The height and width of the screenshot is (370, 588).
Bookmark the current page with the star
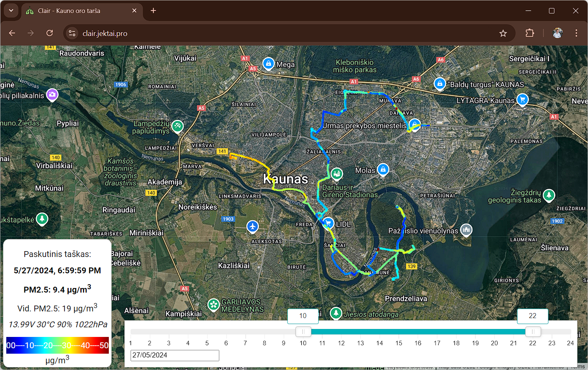(x=503, y=33)
